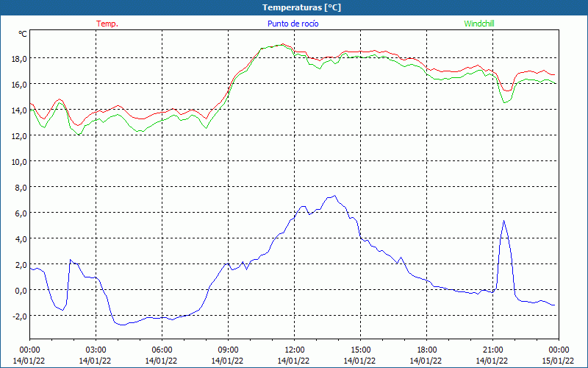Click the 18,0 y-axis value

20,59
